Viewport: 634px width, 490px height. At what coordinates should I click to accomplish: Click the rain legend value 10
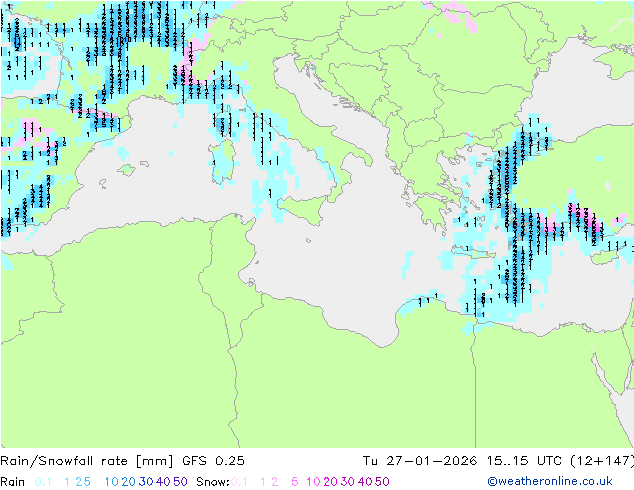[x=112, y=482]
